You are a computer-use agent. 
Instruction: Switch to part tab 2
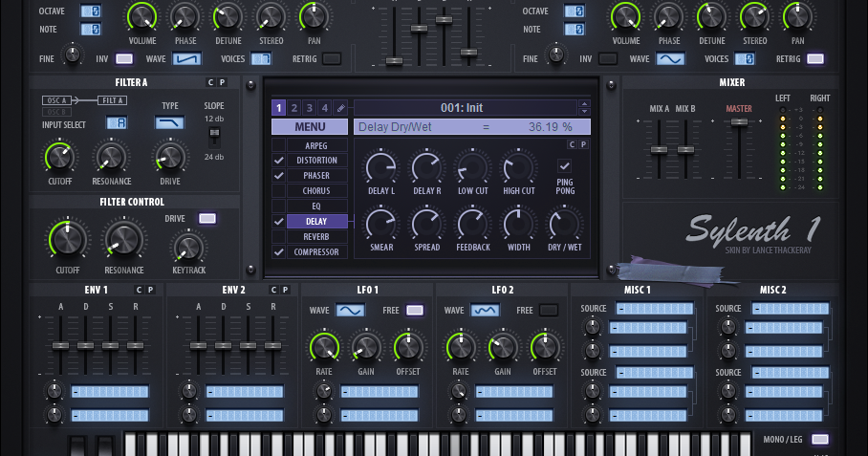(x=293, y=108)
